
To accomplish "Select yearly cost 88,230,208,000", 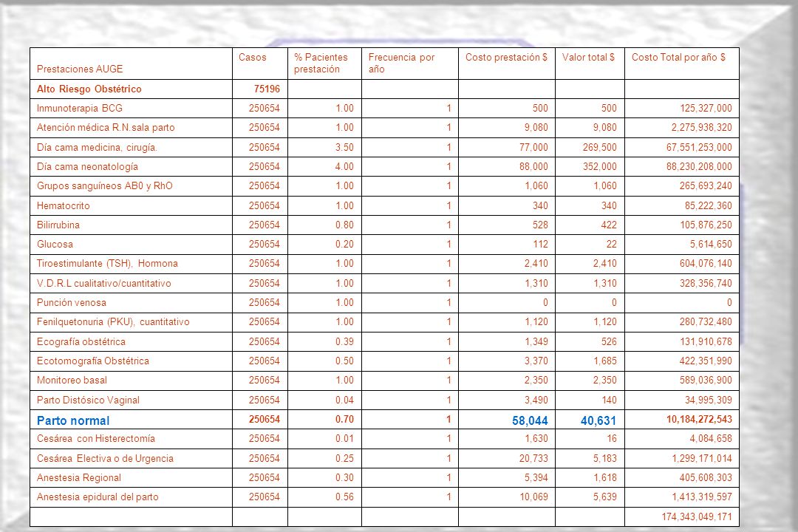I will (x=699, y=166).
